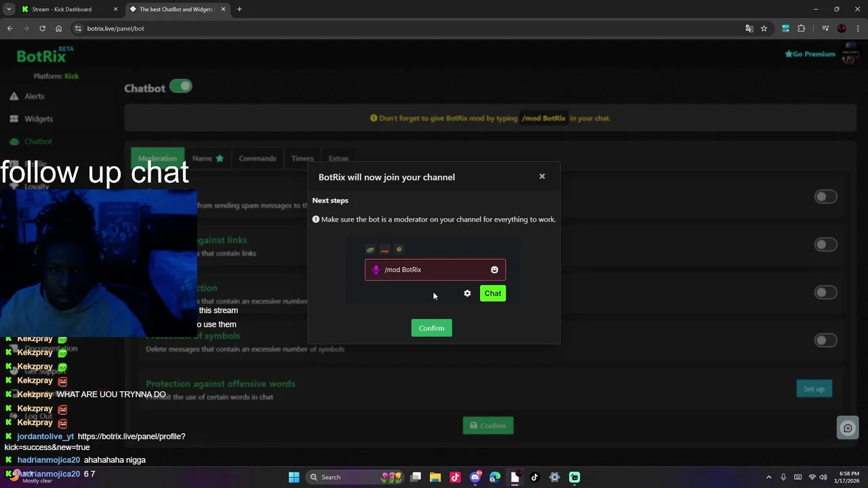Open Task View on the taskbar
The height and width of the screenshot is (488, 868).
tap(416, 477)
